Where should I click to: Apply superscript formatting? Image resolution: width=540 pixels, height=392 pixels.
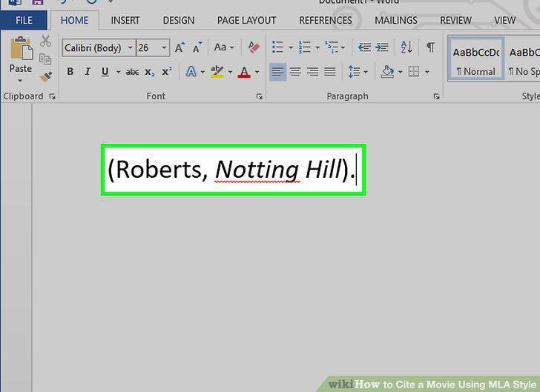(x=167, y=72)
